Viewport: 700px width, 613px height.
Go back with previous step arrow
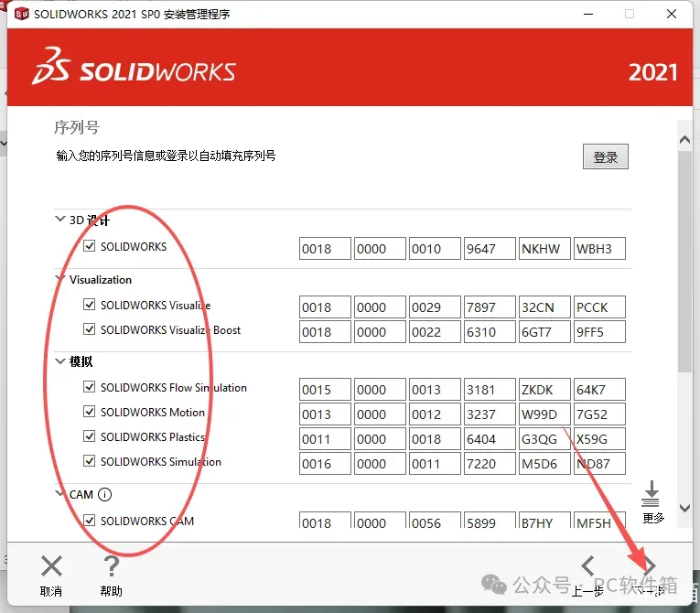588,565
